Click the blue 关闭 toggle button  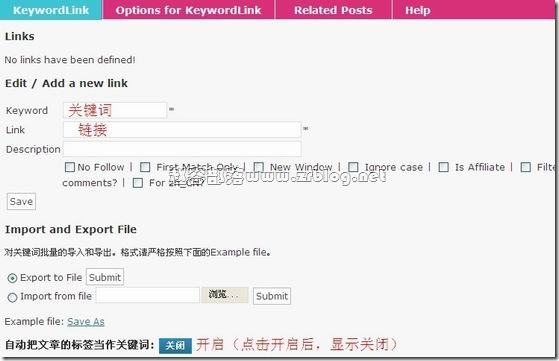175,345
